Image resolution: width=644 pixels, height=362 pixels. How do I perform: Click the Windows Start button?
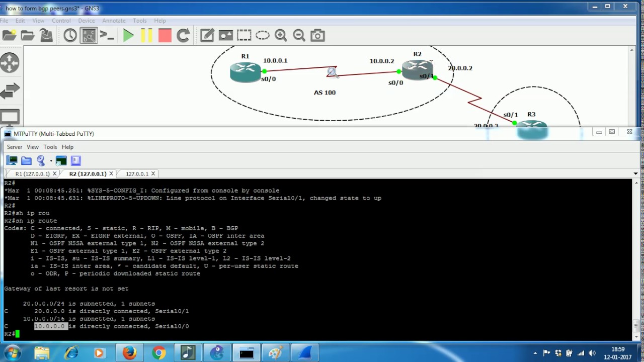point(11,353)
